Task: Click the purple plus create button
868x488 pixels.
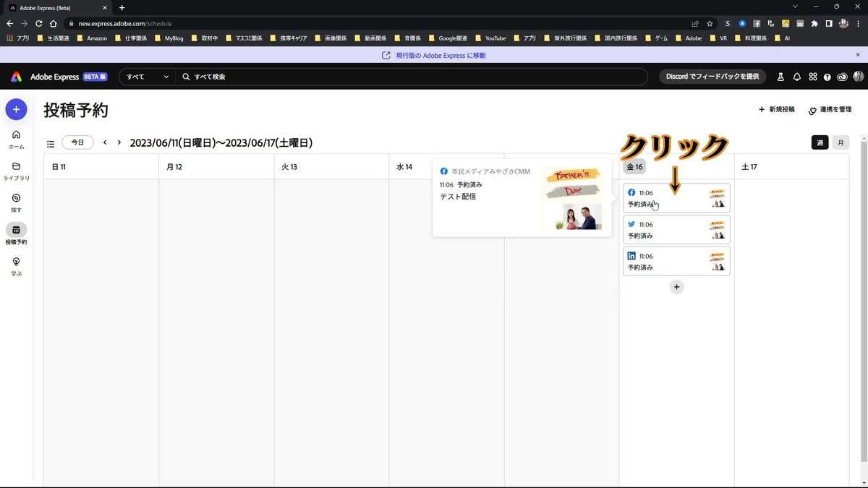Action: (16, 110)
